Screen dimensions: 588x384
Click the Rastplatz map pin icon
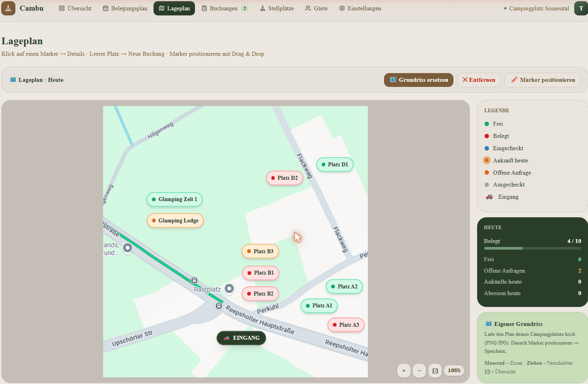point(229,289)
